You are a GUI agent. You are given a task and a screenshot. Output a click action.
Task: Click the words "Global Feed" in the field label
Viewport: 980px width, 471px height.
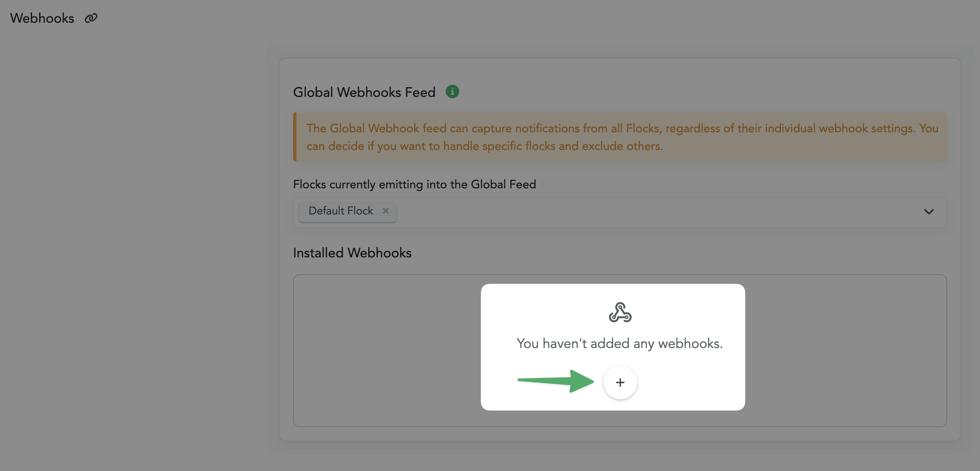pos(503,184)
